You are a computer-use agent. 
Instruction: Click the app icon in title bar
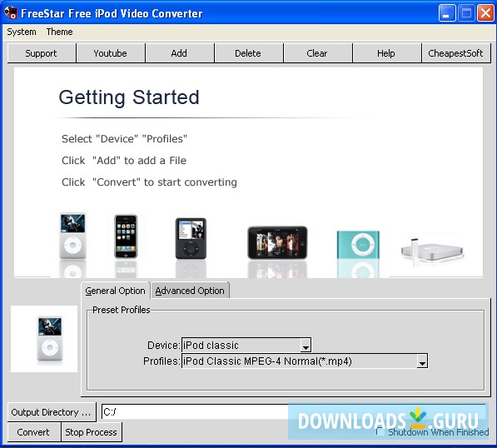point(11,12)
